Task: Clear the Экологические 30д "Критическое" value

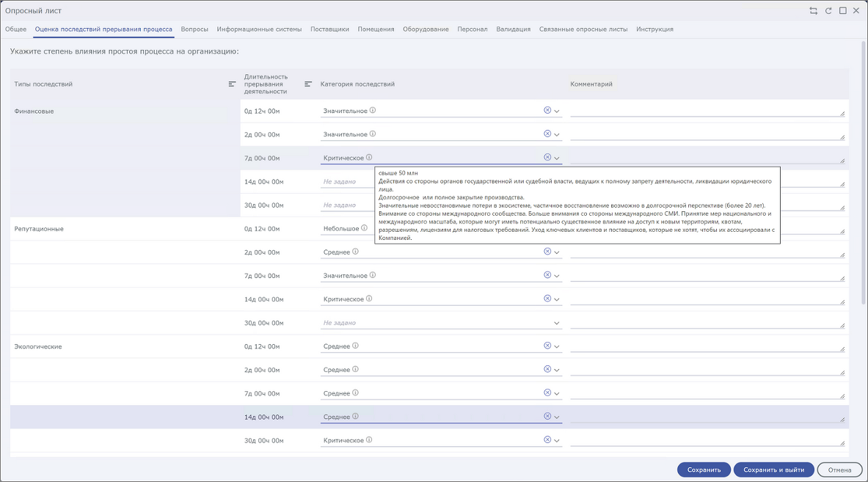Action: pos(547,440)
